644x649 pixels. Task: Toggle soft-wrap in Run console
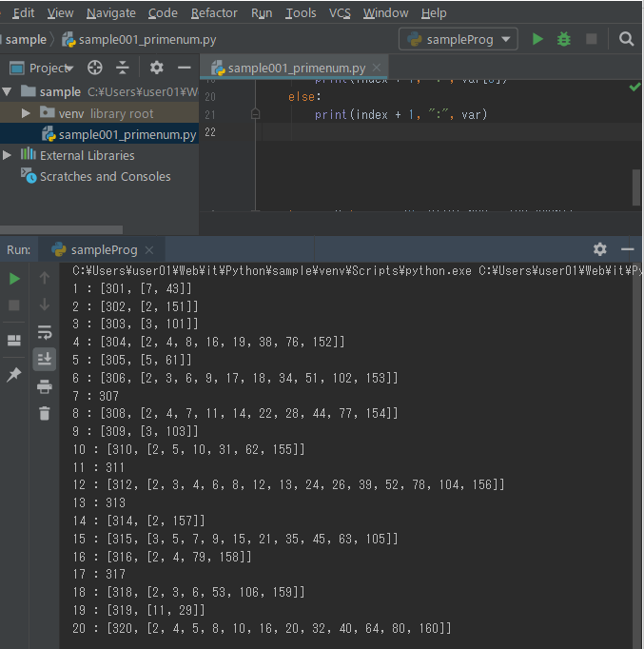45,332
